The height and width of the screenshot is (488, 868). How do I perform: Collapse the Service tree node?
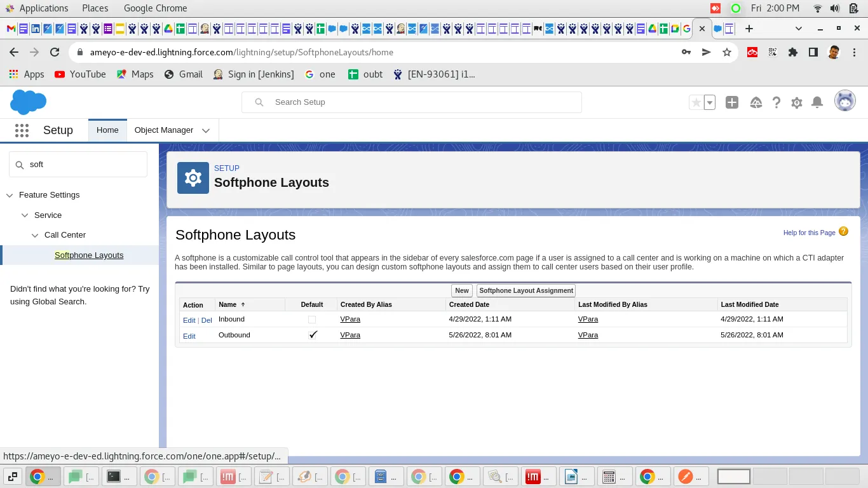click(25, 215)
